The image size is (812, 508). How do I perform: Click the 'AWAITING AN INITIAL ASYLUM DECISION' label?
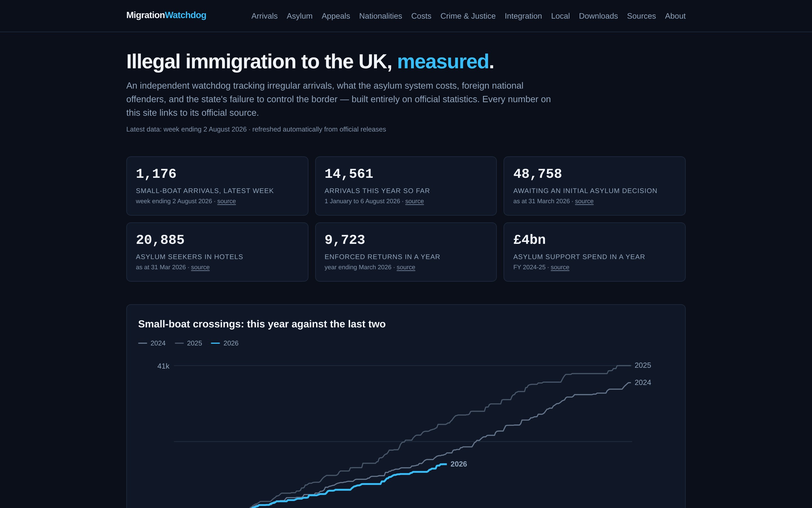point(585,191)
